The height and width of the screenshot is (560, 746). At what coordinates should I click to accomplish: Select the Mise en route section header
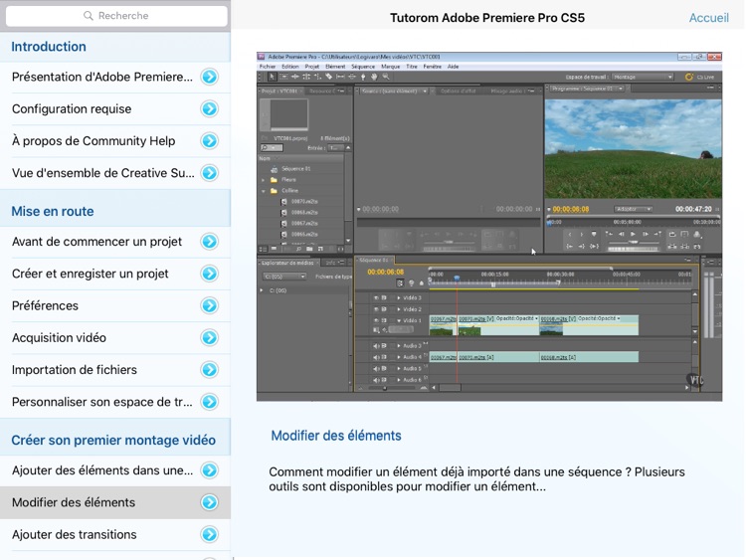click(115, 211)
